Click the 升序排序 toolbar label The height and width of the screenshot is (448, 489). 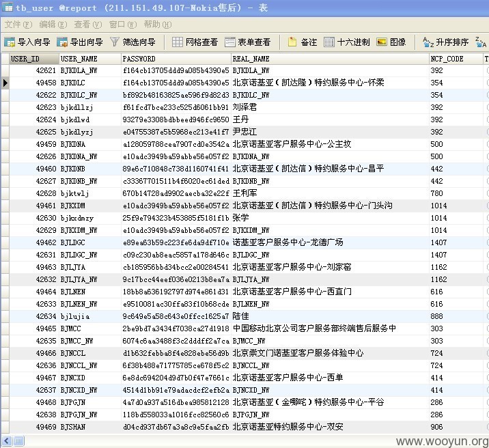452,42
